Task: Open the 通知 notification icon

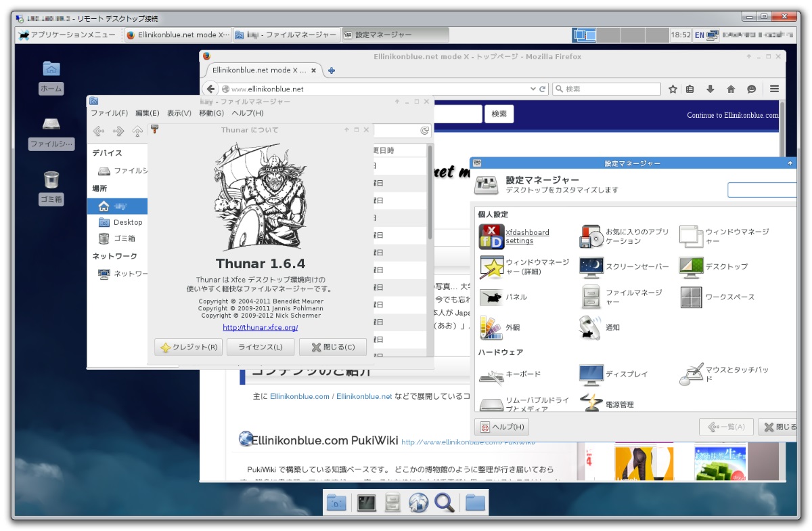Action: [591, 328]
